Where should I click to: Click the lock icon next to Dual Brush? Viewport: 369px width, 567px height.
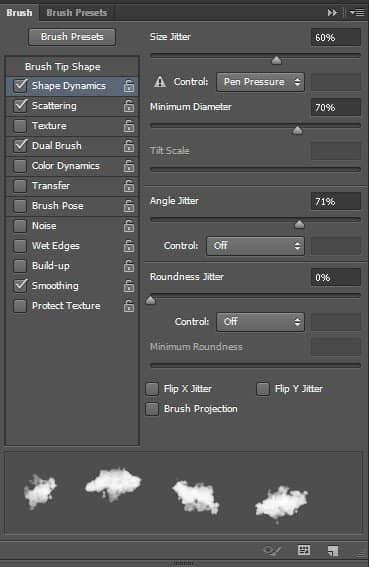click(129, 146)
